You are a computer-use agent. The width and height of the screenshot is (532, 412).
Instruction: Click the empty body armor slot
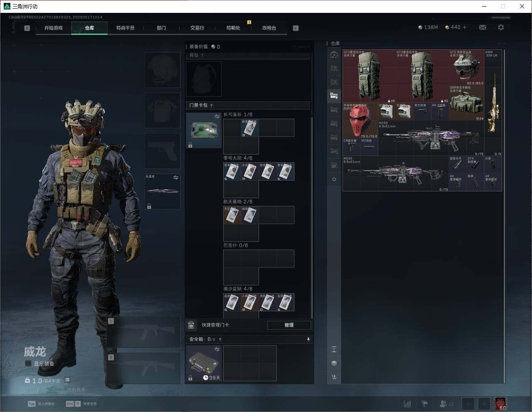[x=162, y=110]
